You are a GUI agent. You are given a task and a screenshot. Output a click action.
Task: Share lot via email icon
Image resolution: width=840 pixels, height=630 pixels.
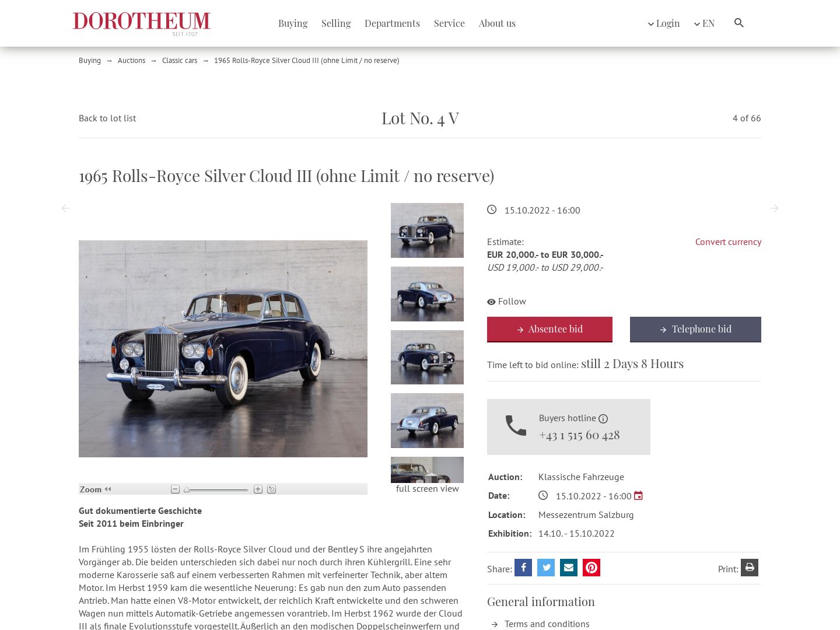569,568
